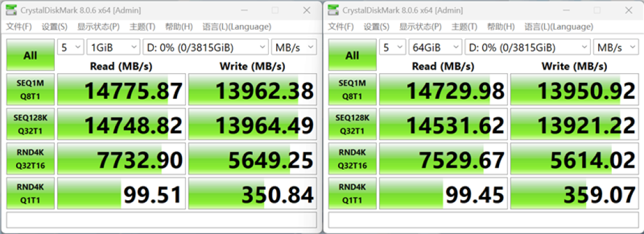Open 显示状态(P) menu in right window
The width and height of the screenshot is (644, 234).
tap(420, 27)
